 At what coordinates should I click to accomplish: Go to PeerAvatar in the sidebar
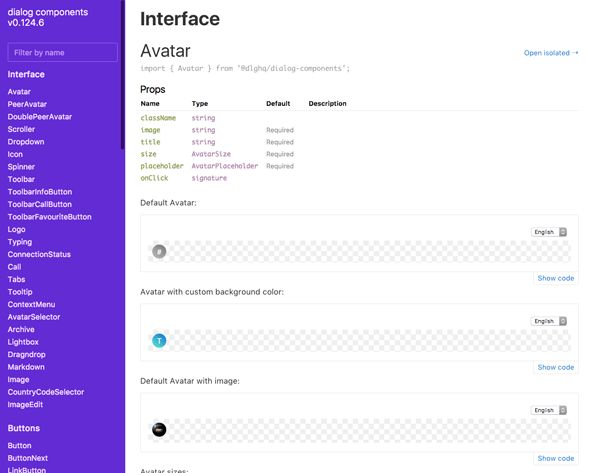[x=27, y=104]
